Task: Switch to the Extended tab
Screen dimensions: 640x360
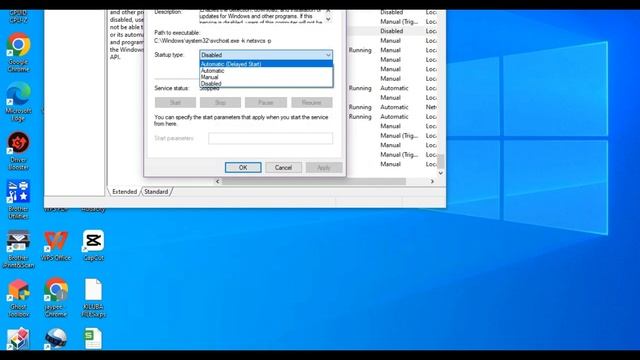Action: click(124, 191)
